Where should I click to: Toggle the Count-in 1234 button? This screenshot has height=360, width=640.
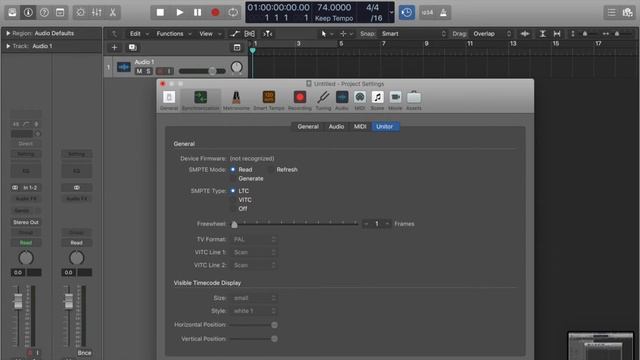tap(427, 12)
